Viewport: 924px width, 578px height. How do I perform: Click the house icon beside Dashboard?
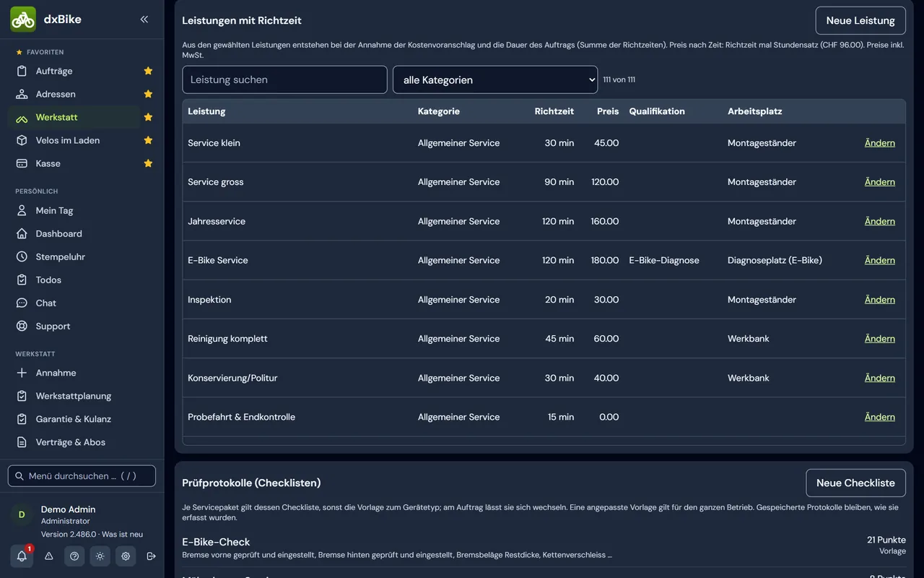pos(22,233)
